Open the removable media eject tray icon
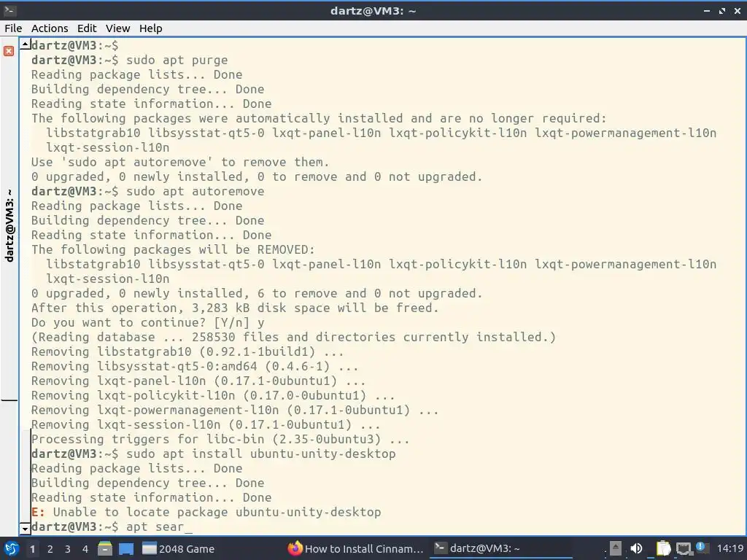This screenshot has width=747, height=560. (x=616, y=548)
